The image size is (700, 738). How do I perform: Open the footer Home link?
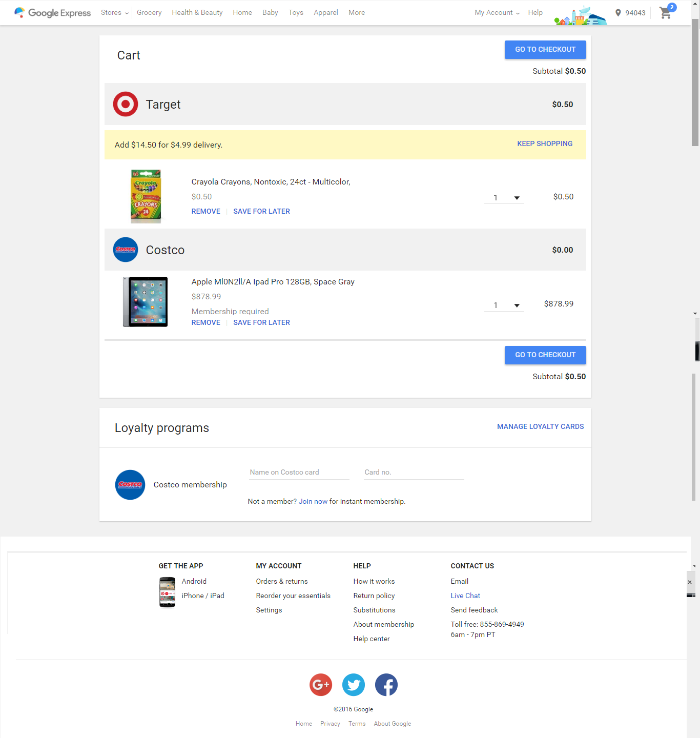click(304, 724)
